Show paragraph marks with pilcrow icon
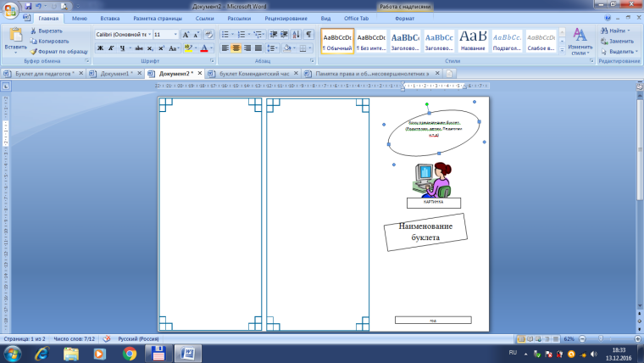 pos(308,35)
